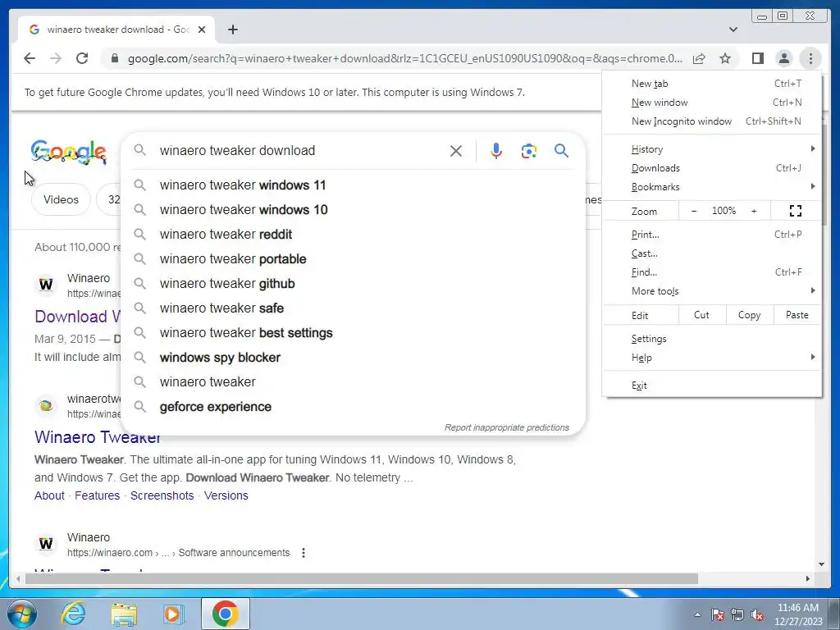
Task: Choose Print... in the menu
Action: [x=712, y=235]
